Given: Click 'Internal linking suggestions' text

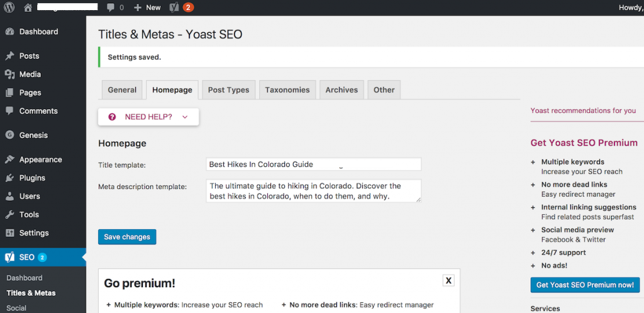Looking at the screenshot, I should pyautogui.click(x=589, y=207).
